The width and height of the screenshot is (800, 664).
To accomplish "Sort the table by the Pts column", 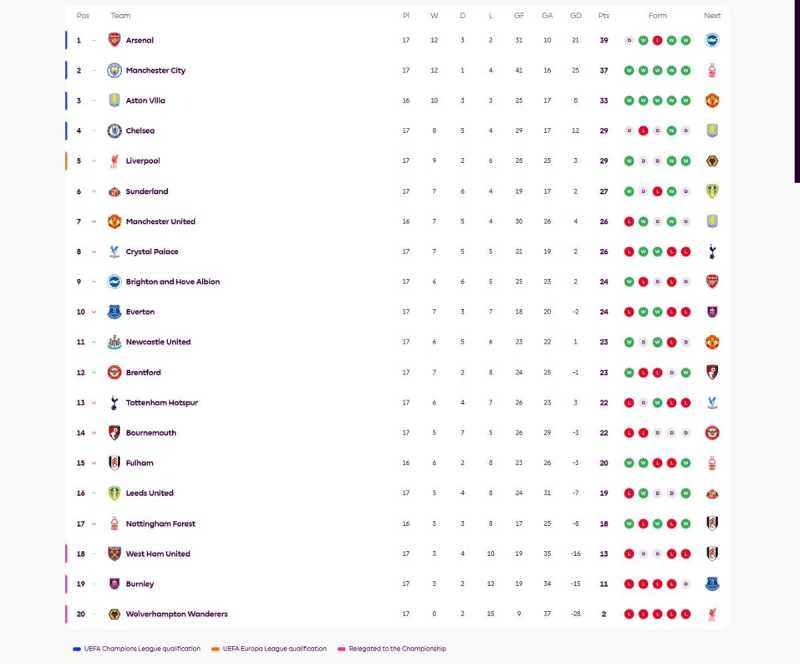I will point(604,15).
